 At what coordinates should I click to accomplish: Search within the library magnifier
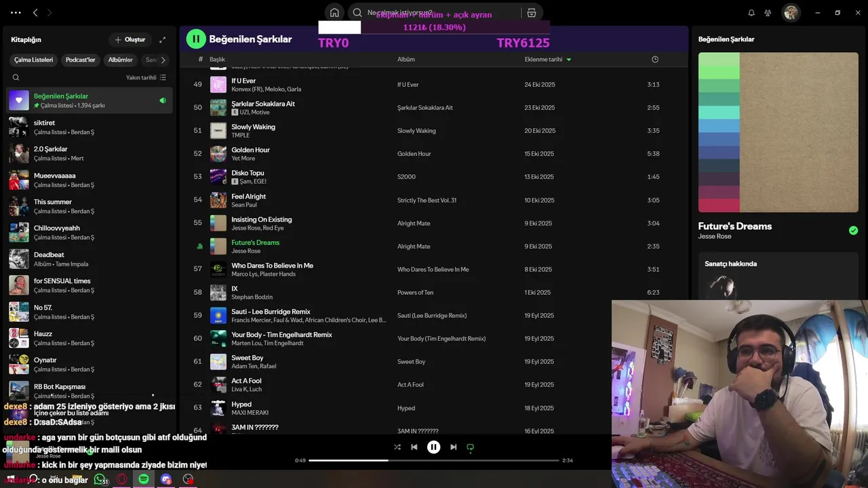16,77
